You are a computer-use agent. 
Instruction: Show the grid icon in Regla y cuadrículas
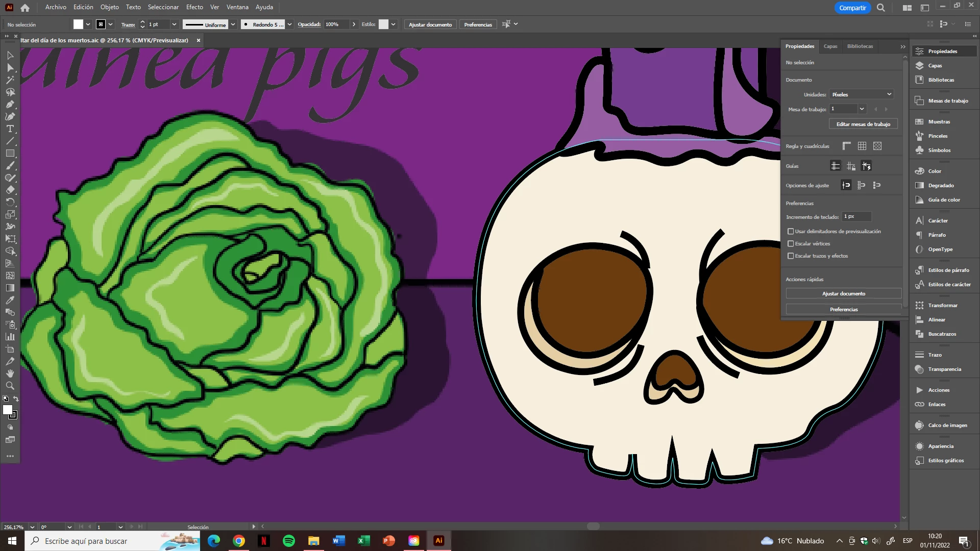coord(862,146)
